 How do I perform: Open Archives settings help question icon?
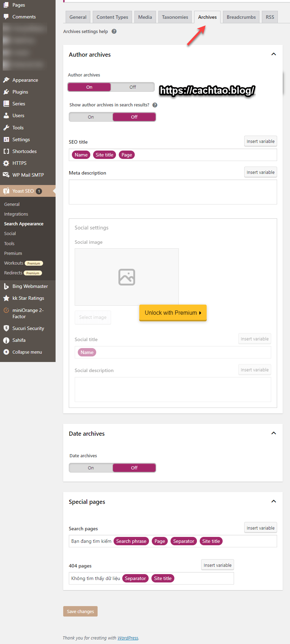(114, 31)
